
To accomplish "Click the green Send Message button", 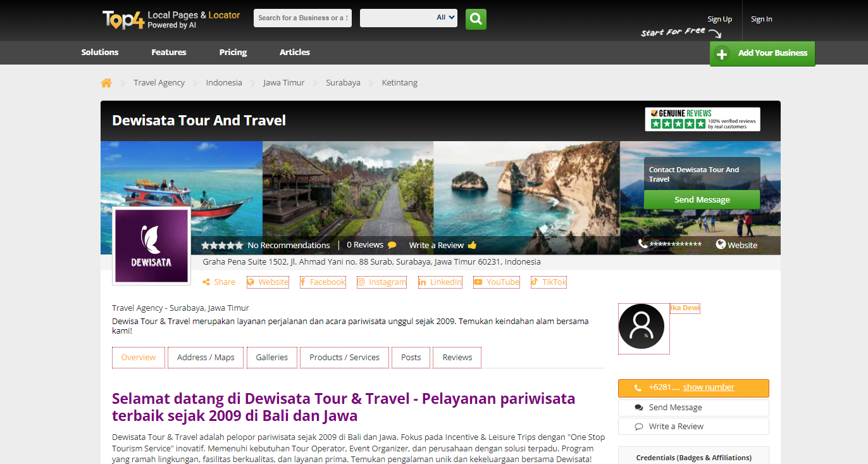I will (702, 199).
